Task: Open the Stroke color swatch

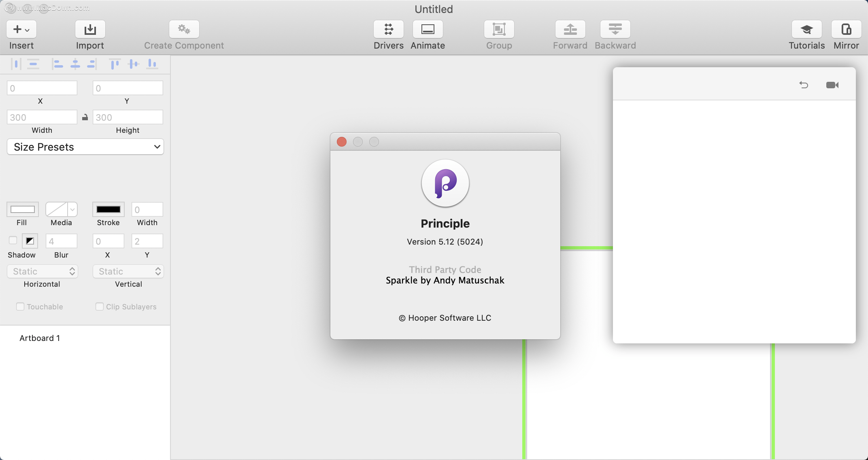Action: pyautogui.click(x=108, y=209)
